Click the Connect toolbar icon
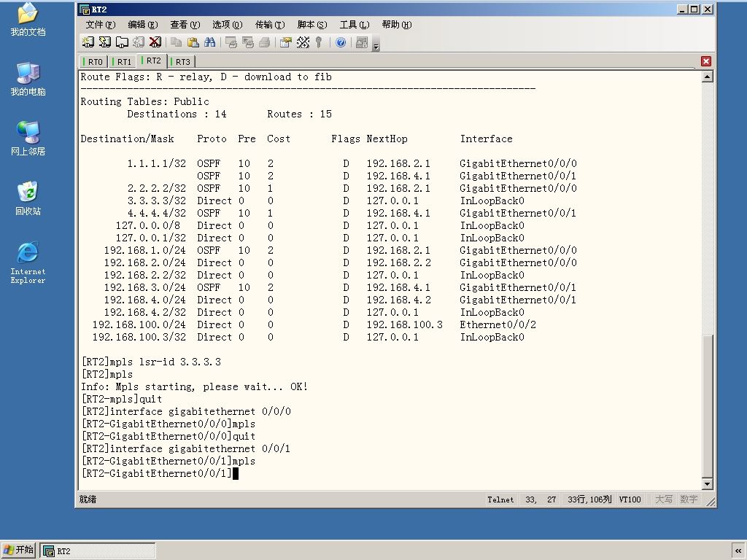This screenshot has height=560, width=747. point(88,42)
